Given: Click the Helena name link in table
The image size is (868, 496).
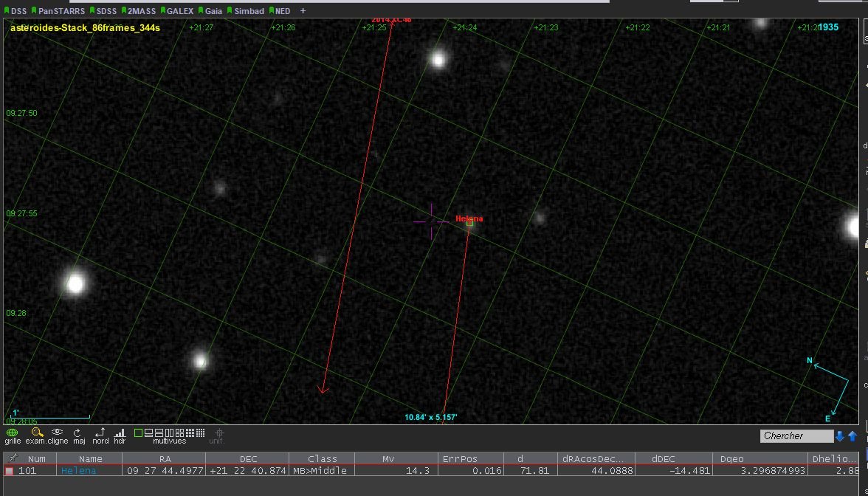Looking at the screenshot, I should (x=78, y=471).
